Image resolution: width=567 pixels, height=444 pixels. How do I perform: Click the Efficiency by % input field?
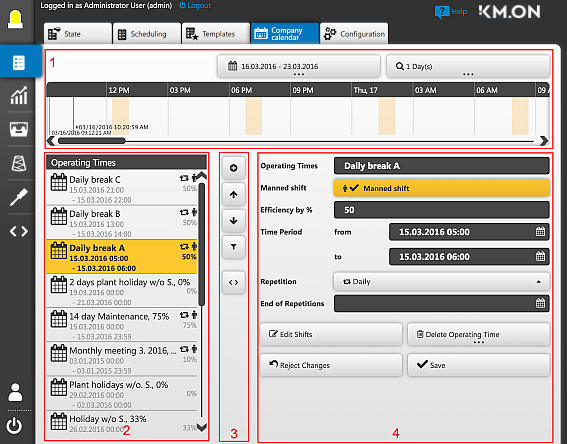442,210
